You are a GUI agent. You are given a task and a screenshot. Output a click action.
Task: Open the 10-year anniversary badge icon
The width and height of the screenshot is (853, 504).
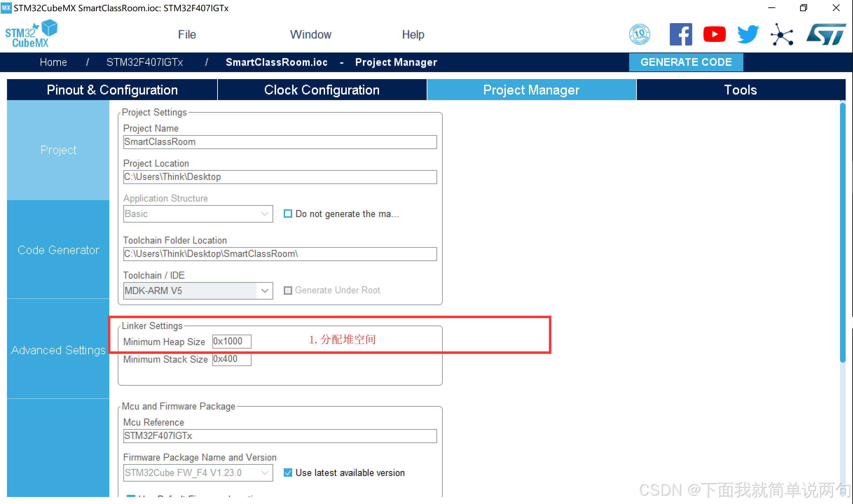click(639, 34)
